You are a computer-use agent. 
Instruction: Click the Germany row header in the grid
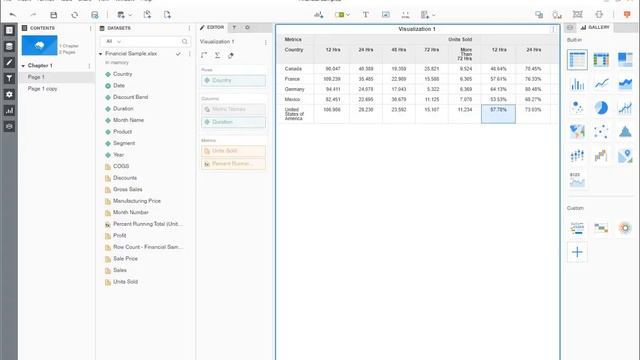pyautogui.click(x=294, y=89)
